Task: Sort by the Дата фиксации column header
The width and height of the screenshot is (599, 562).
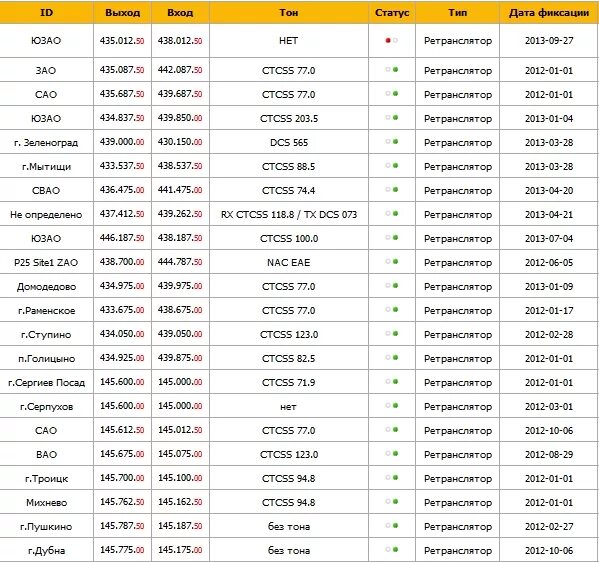Action: click(x=549, y=13)
